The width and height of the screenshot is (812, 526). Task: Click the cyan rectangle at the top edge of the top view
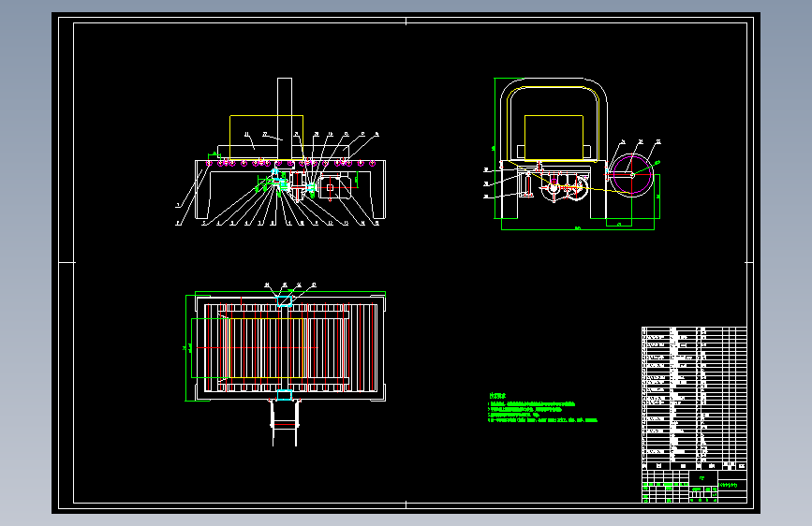click(x=285, y=300)
